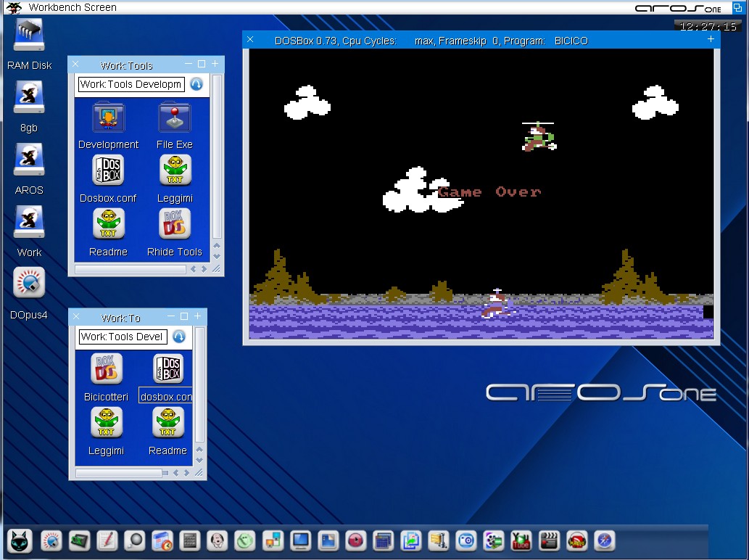Click scroll down arrow in upper Work:Tools window
The image size is (749, 560).
tap(217, 257)
